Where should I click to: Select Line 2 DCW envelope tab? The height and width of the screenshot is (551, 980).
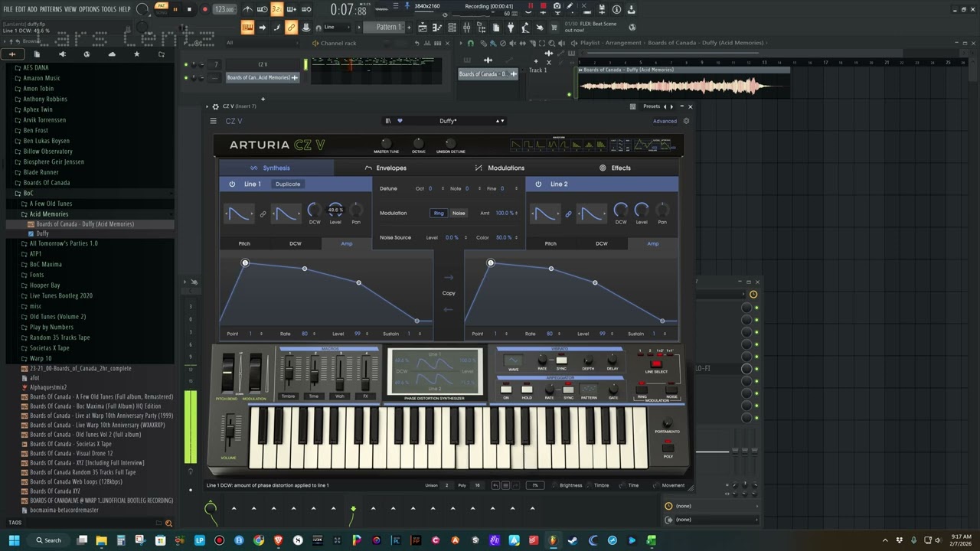(x=602, y=243)
